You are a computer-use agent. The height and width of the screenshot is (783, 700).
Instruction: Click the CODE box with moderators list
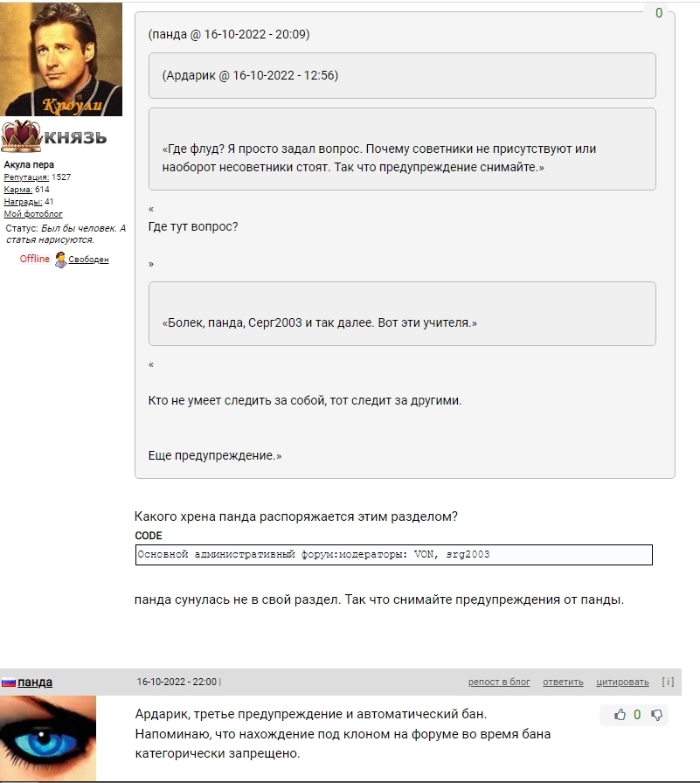(x=394, y=555)
